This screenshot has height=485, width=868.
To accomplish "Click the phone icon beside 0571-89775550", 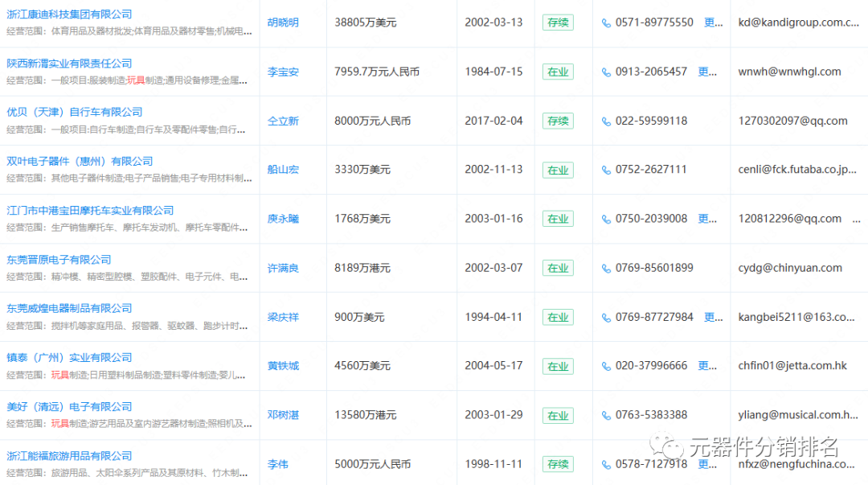I will [606, 23].
